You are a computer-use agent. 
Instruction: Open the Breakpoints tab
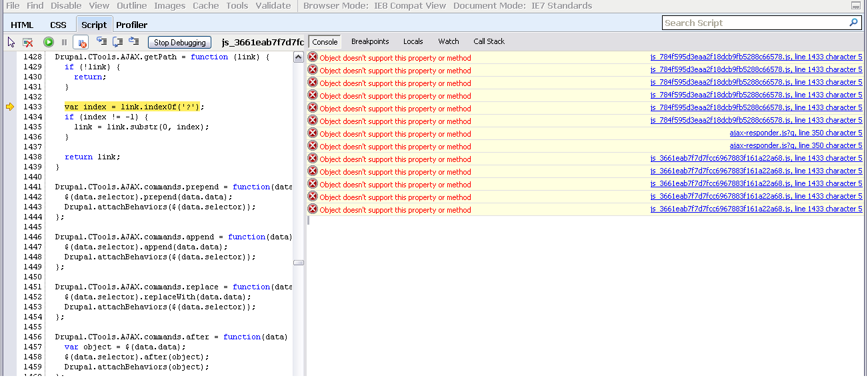pos(370,41)
